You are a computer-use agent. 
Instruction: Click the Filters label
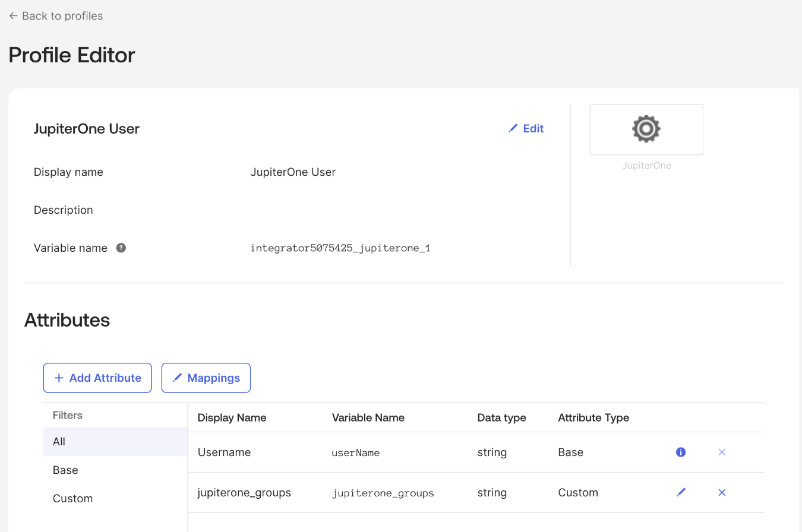click(68, 415)
